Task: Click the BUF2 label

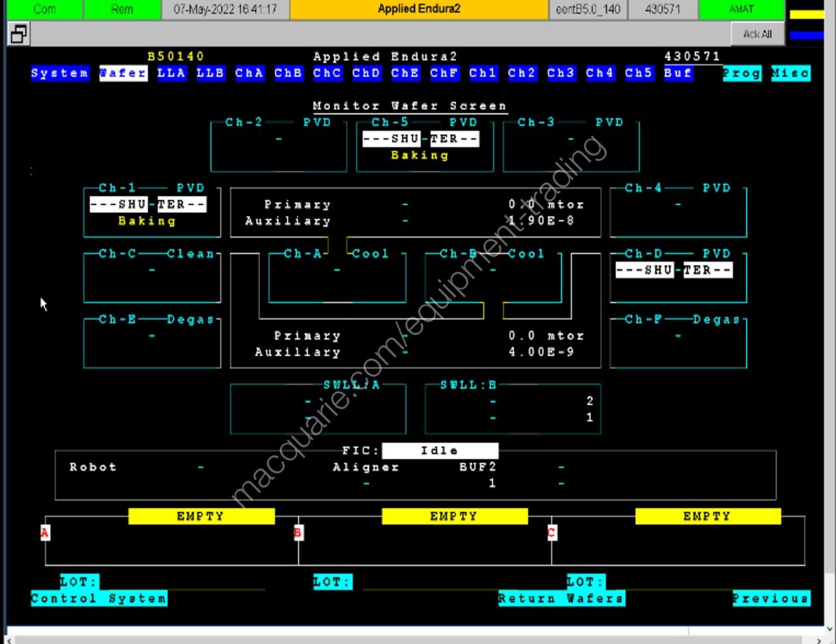Action: click(x=478, y=467)
